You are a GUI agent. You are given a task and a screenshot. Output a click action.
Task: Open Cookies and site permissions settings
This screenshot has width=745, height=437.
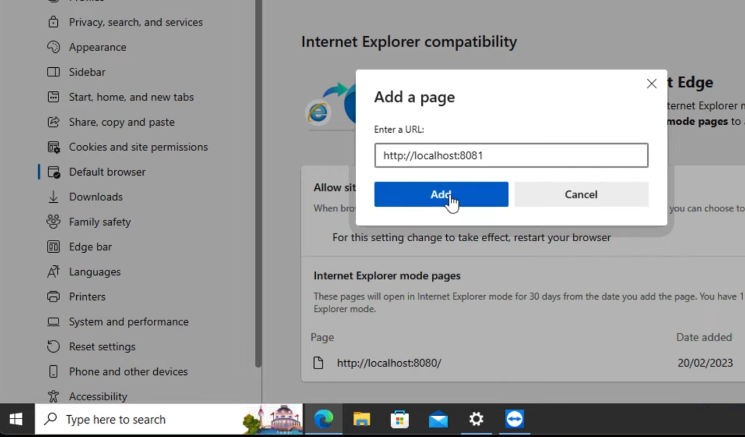138,147
